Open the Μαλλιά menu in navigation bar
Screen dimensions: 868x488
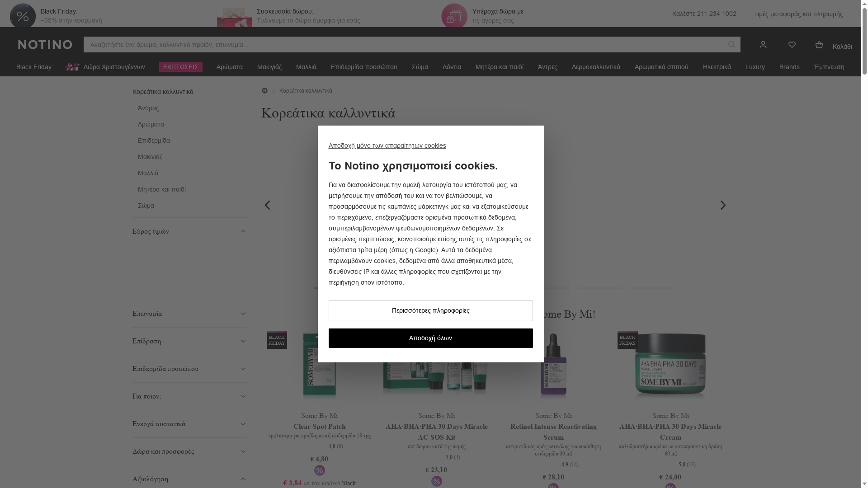pyautogui.click(x=306, y=67)
